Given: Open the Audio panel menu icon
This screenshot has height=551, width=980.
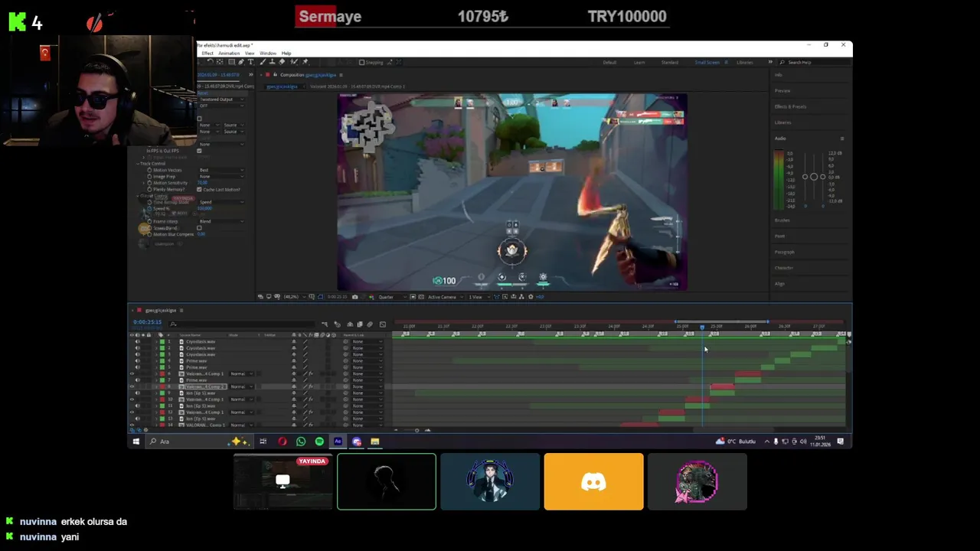Looking at the screenshot, I should tap(842, 139).
